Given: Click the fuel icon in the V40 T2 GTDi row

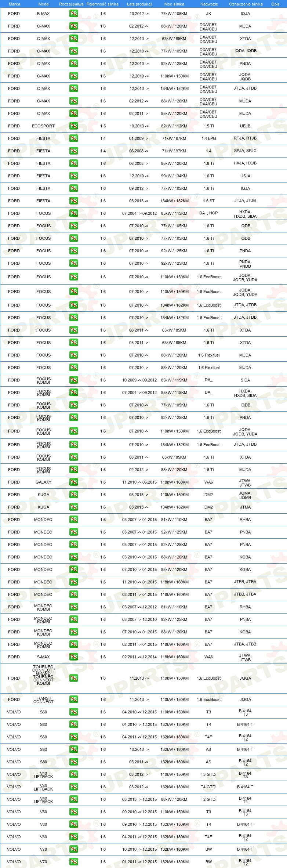Looking at the screenshot, I should [x=74, y=799].
